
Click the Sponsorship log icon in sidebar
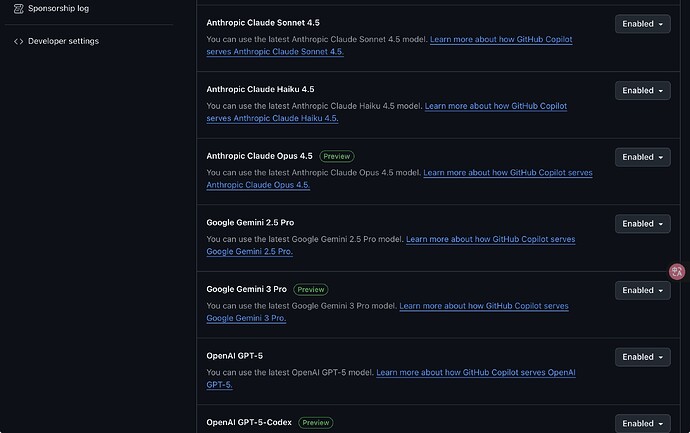(x=18, y=8)
